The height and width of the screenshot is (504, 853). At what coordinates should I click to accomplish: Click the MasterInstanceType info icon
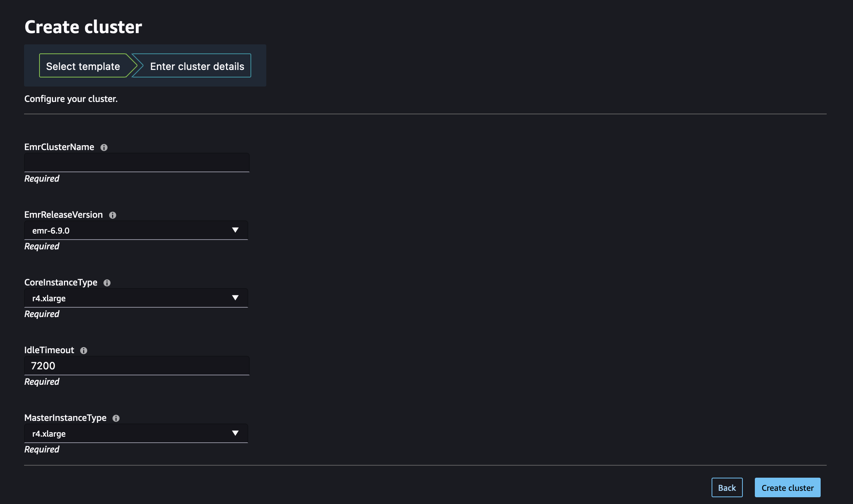[115, 417]
